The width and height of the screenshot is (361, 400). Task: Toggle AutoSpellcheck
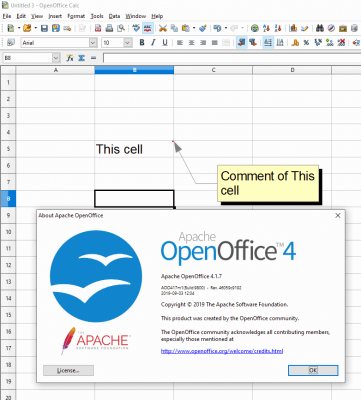(148, 28)
